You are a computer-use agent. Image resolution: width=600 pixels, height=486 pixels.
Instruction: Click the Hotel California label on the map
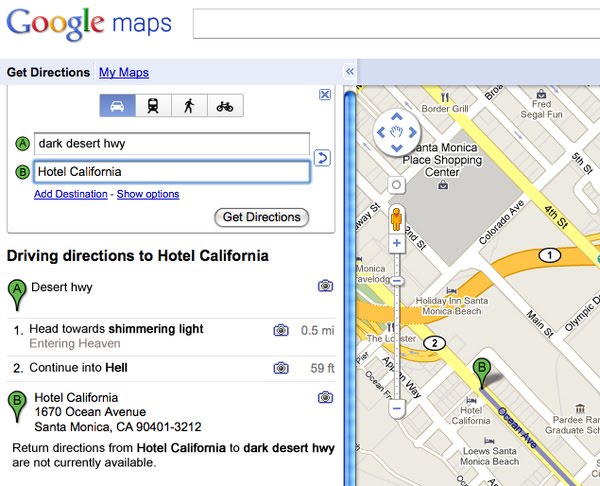click(x=471, y=415)
